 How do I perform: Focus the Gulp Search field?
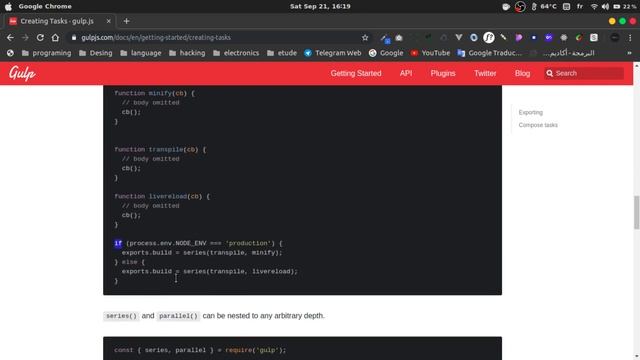tap(584, 73)
